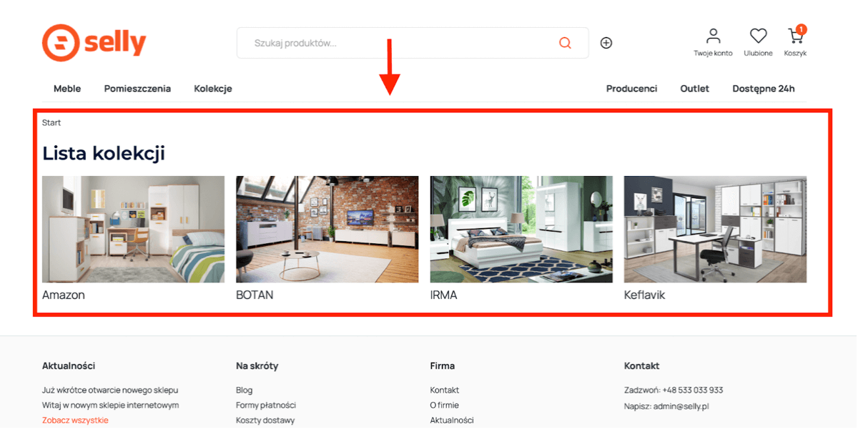Open the Pomieszczenia menu
Viewport: 868px width, 442px height.
pos(137,89)
